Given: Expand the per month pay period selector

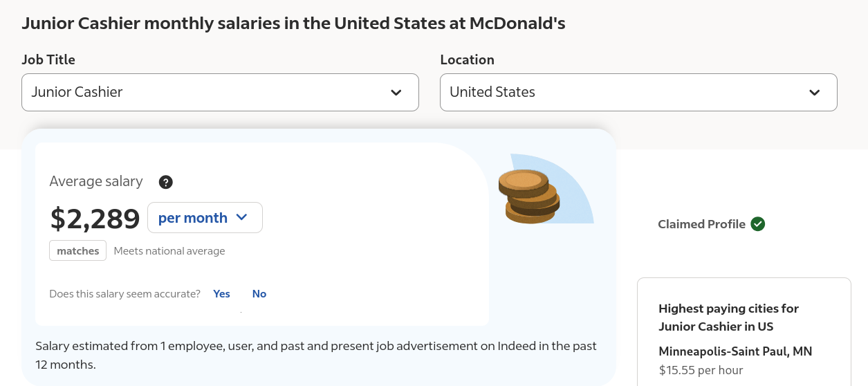Looking at the screenshot, I should pos(205,217).
